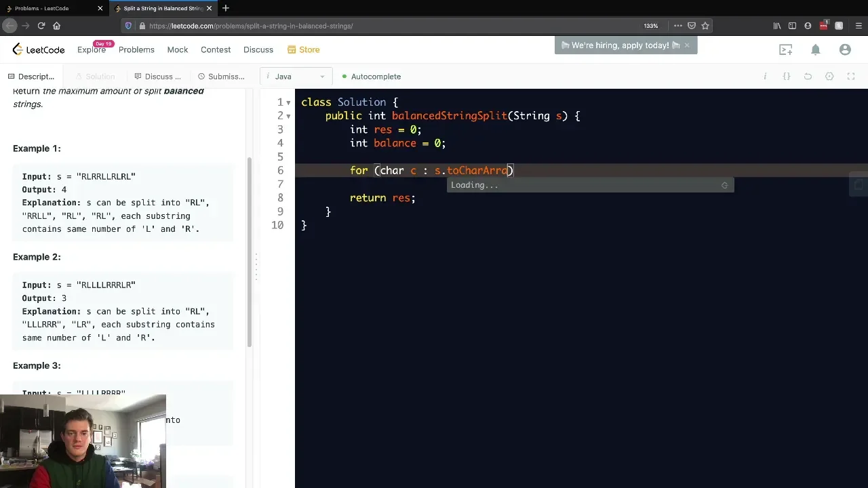
Task: Open the user profile avatar menu
Action: (x=845, y=49)
